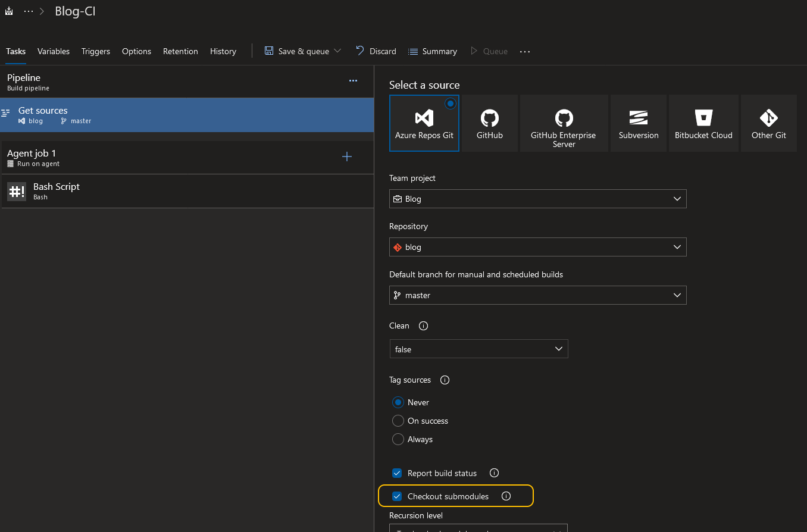Add a task to Agent job 1
Image resolution: width=807 pixels, height=532 pixels.
[x=347, y=157]
